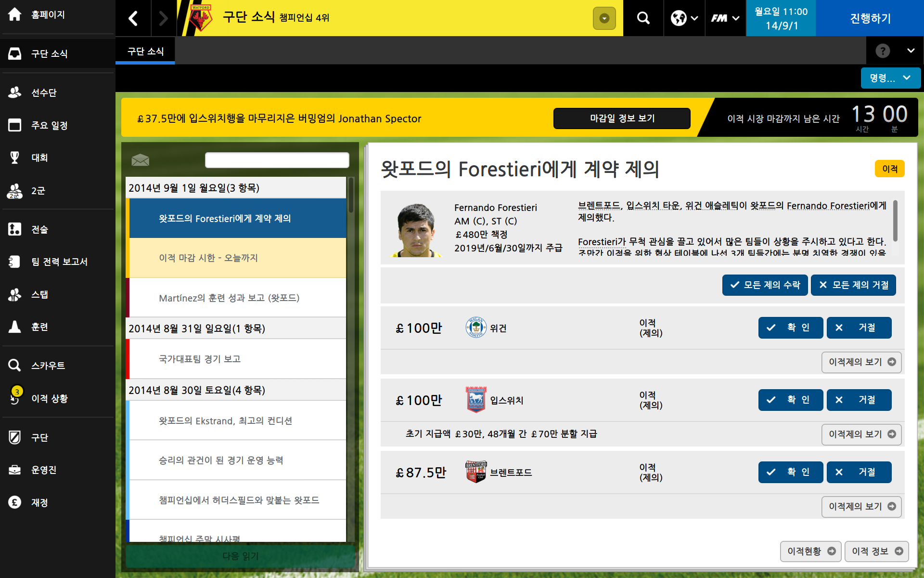
Task: Click 진행하기 continue button
Action: 870,18
